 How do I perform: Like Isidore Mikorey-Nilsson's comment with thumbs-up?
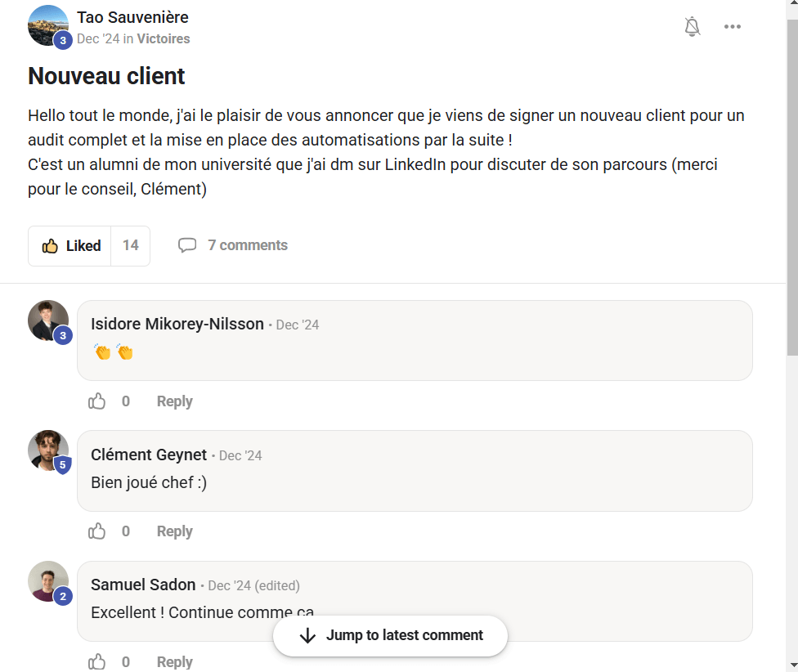(97, 401)
